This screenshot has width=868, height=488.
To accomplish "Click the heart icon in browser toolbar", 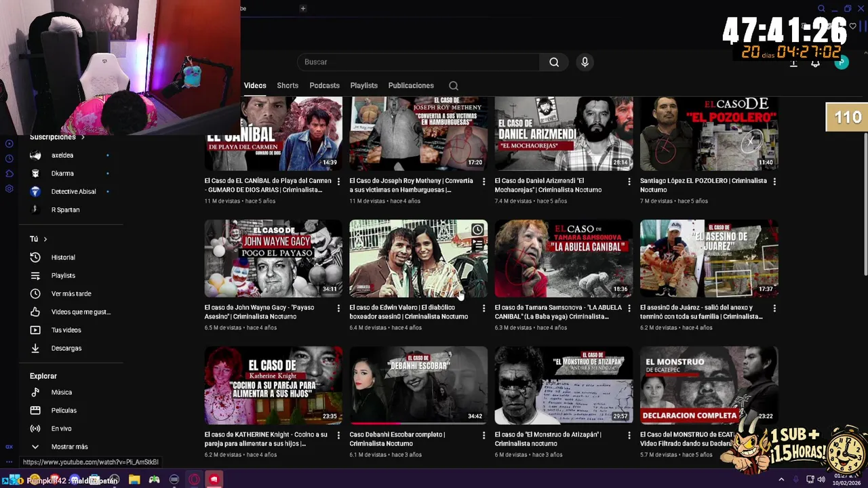I will 853,26.
